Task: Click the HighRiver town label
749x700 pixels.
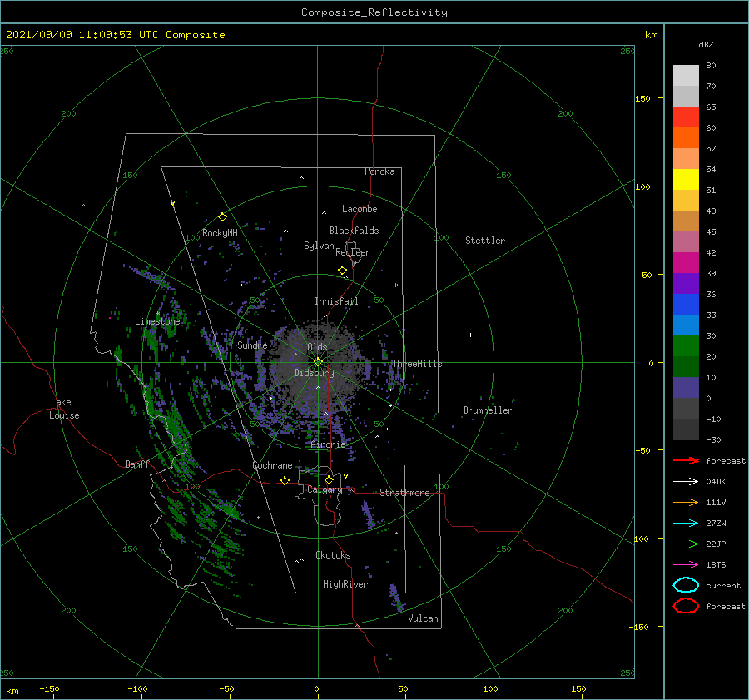Action: tap(345, 584)
